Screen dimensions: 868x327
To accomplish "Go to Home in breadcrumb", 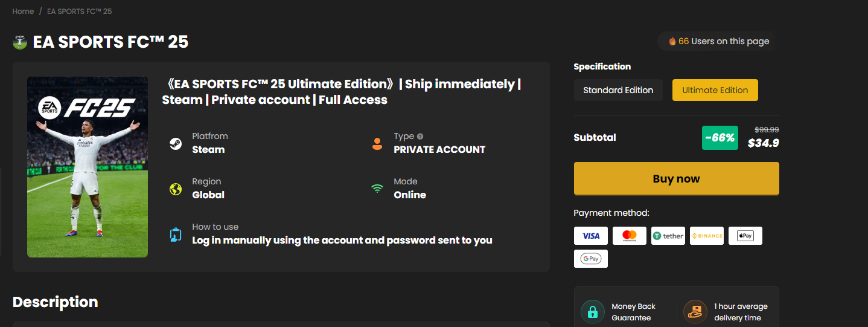I will (x=23, y=11).
